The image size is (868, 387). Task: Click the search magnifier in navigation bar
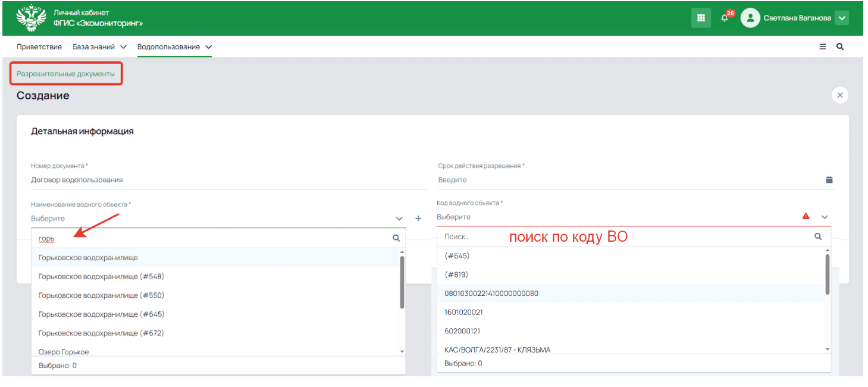coord(840,46)
